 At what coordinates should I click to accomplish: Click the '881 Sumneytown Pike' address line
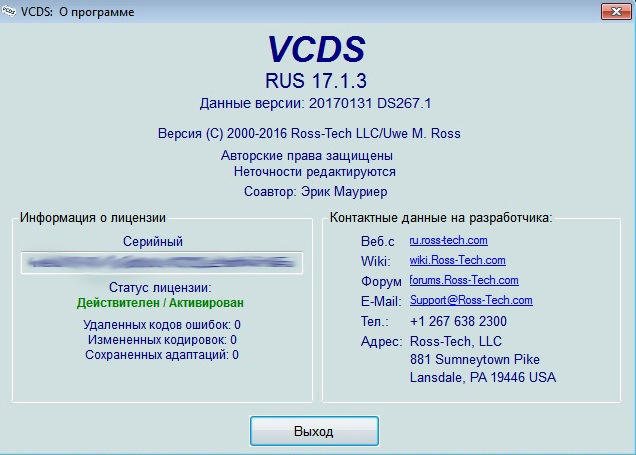(x=475, y=359)
